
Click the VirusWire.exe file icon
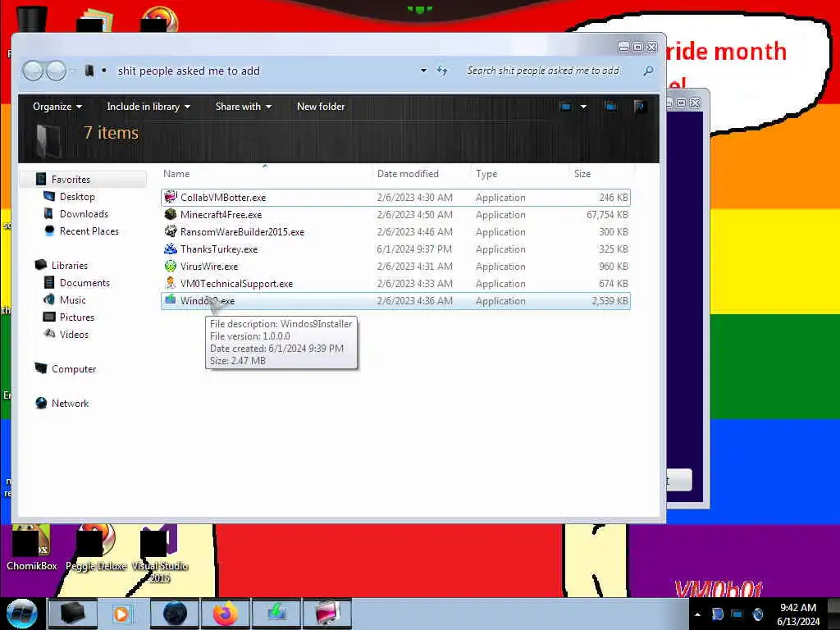coord(171,266)
